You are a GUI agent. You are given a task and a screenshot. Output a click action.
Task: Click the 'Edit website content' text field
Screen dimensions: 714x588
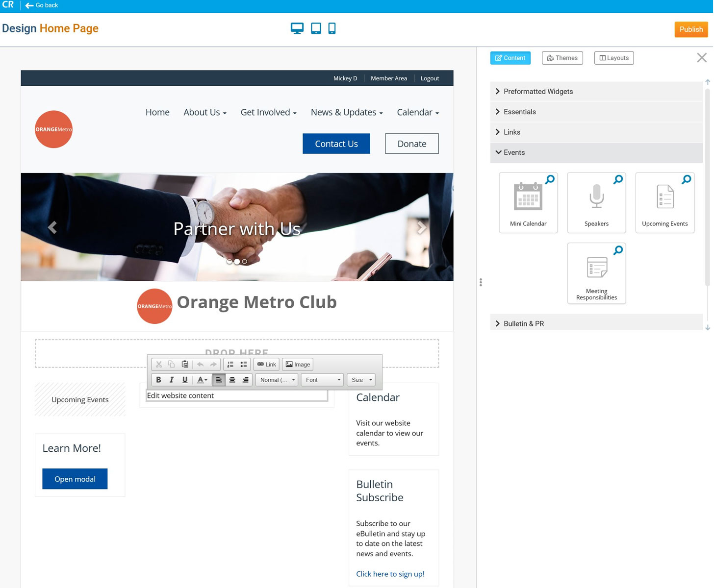coord(236,395)
